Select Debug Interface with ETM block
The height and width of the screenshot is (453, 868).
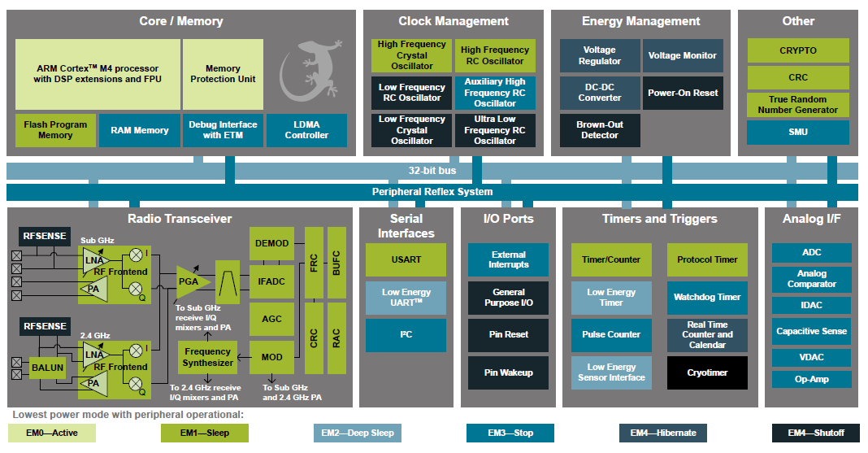(x=223, y=130)
